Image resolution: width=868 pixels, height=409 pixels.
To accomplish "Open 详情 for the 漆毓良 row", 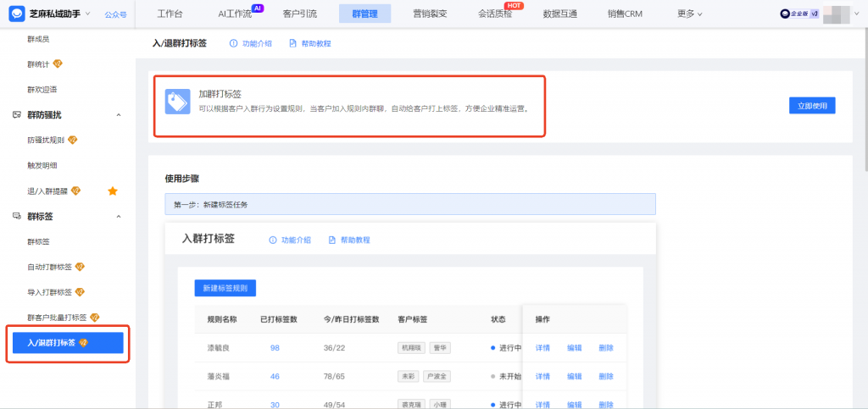I will (542, 348).
